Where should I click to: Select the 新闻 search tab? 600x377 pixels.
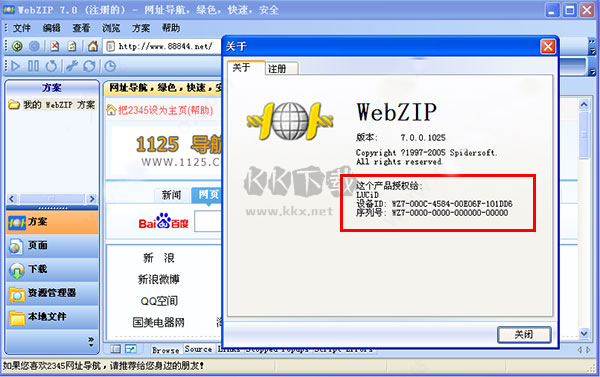coord(171,195)
